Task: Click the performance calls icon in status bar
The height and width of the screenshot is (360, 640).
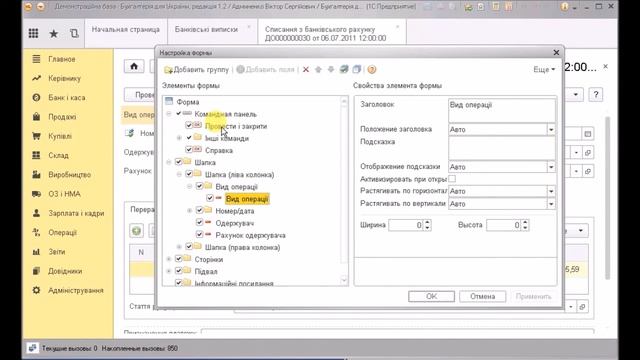Action: [x=32, y=348]
